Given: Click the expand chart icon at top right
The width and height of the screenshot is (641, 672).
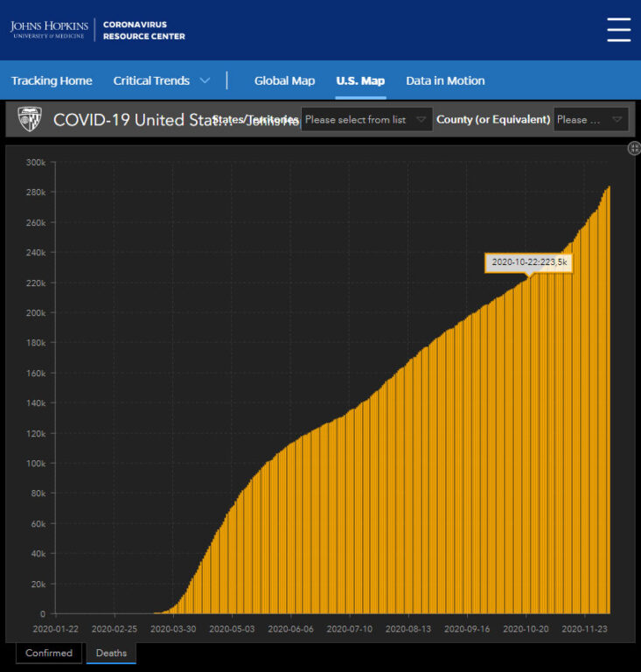Looking at the screenshot, I should coord(634,148).
